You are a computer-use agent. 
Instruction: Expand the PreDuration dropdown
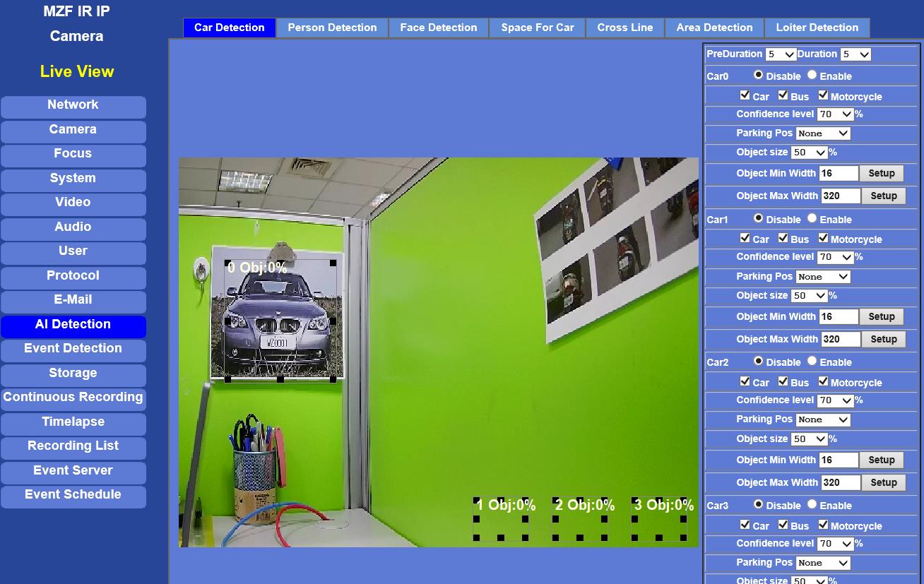(781, 54)
